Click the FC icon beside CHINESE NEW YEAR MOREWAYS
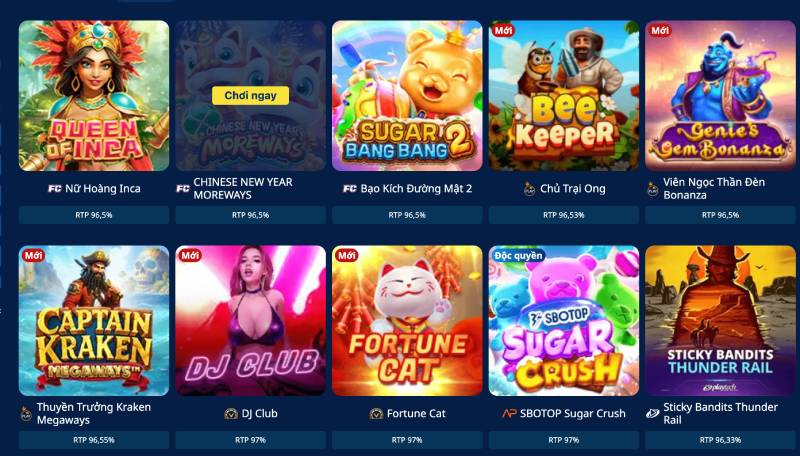Screen dimensions: 800x456 (183, 189)
